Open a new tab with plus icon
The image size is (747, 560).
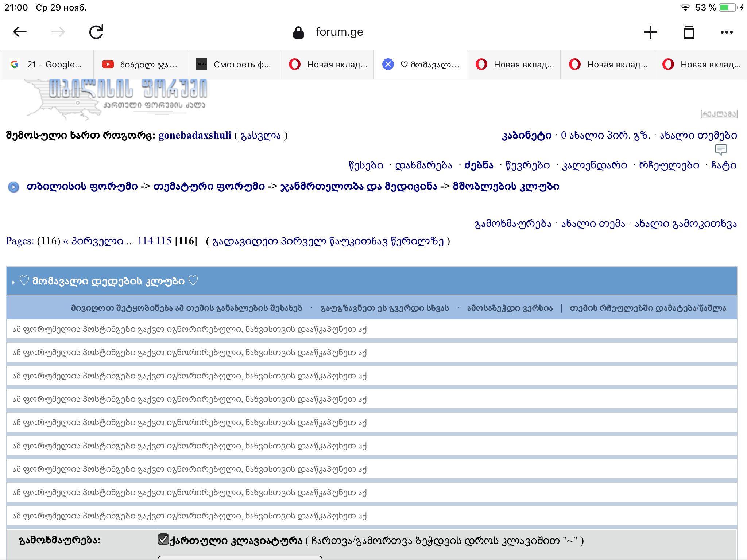click(x=650, y=32)
